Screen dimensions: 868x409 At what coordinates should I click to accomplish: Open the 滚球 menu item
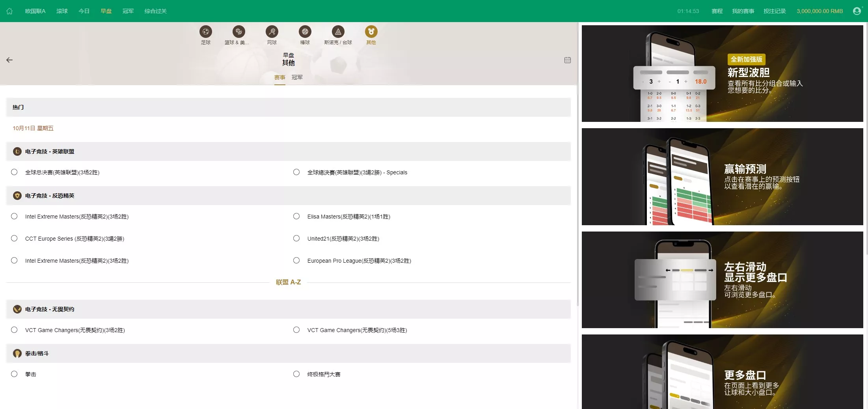(61, 11)
